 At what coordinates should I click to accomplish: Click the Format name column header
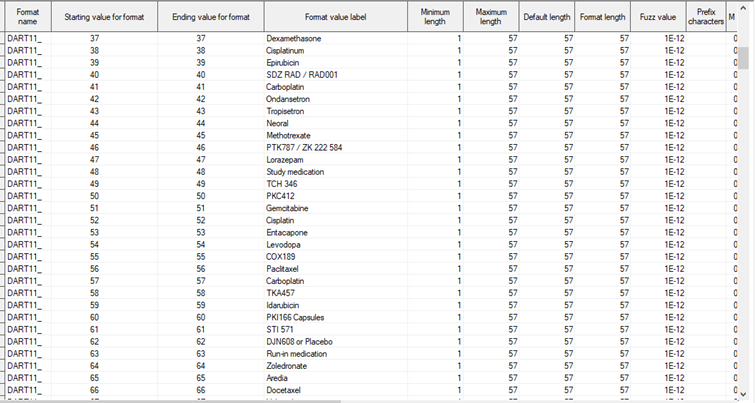point(27,16)
